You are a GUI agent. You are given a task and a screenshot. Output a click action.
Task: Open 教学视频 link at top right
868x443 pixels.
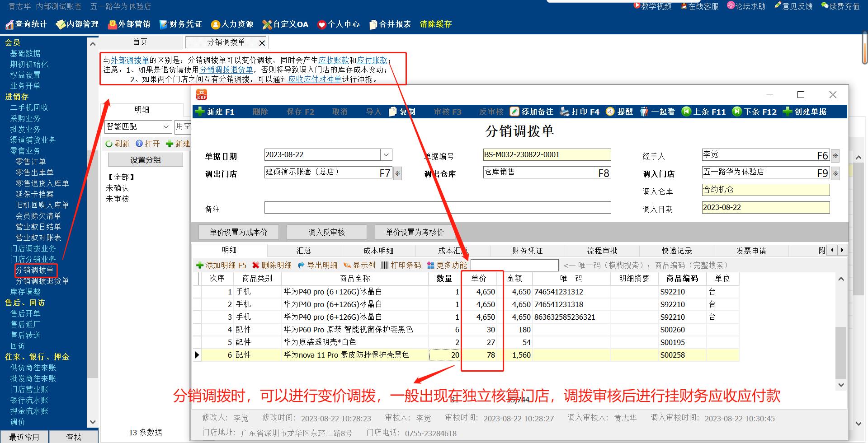coord(652,6)
